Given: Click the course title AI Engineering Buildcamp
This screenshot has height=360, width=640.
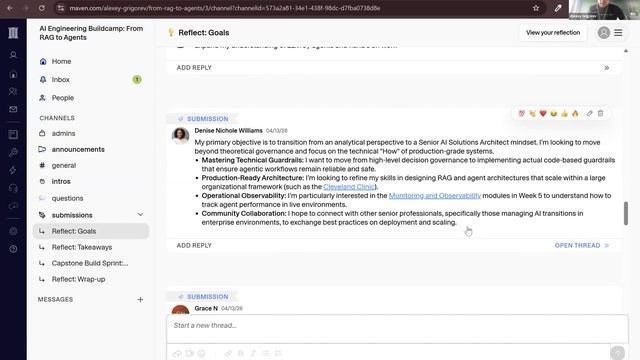Looking at the screenshot, I should click(91, 33).
